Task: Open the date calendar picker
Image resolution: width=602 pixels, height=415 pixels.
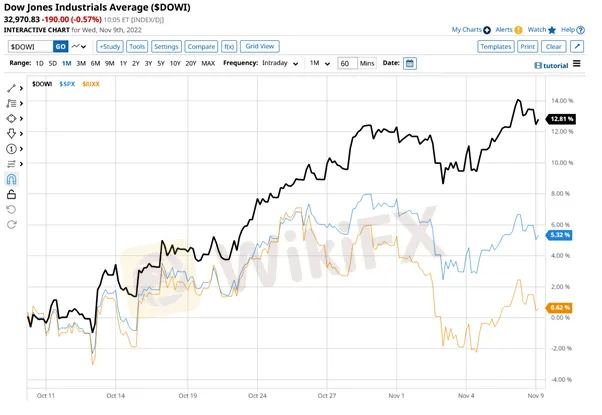Action: pyautogui.click(x=410, y=63)
